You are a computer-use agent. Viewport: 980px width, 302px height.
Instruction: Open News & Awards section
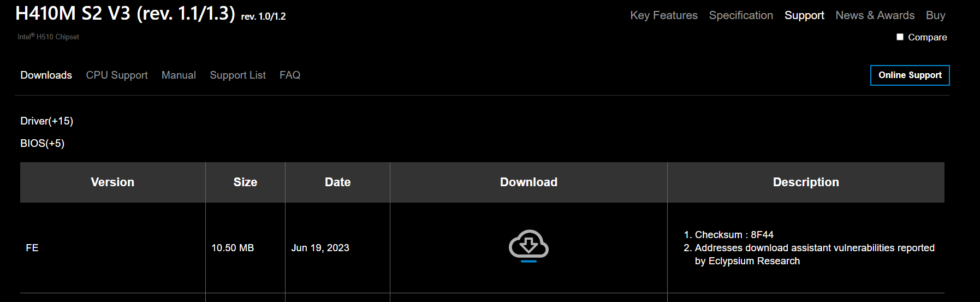click(875, 15)
